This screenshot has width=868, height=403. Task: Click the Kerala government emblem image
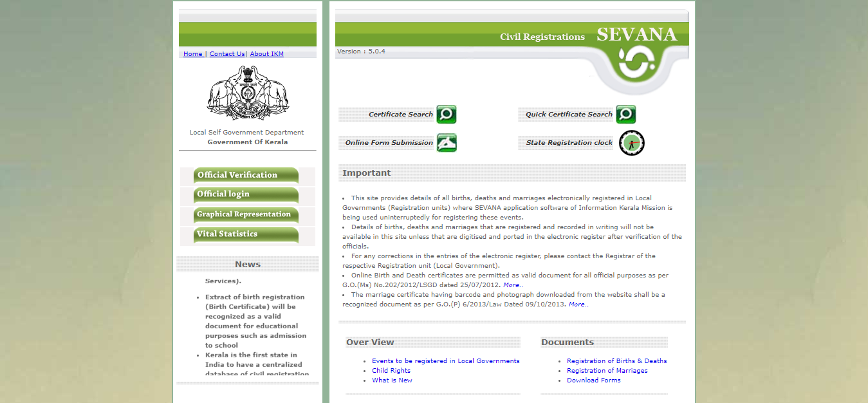(x=248, y=93)
